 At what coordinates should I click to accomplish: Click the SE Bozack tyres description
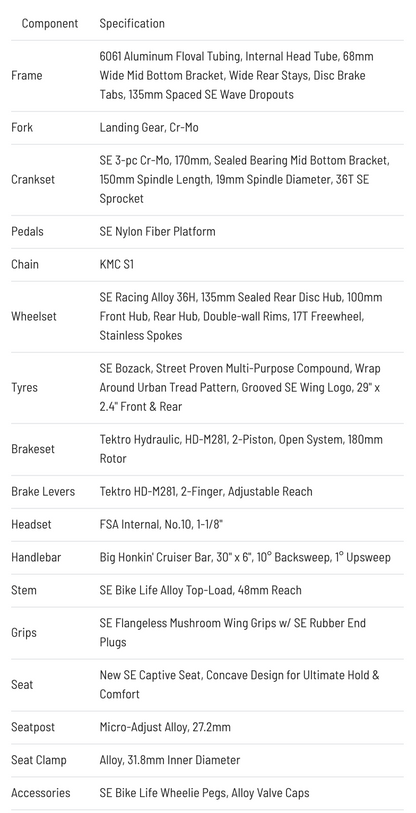click(240, 387)
